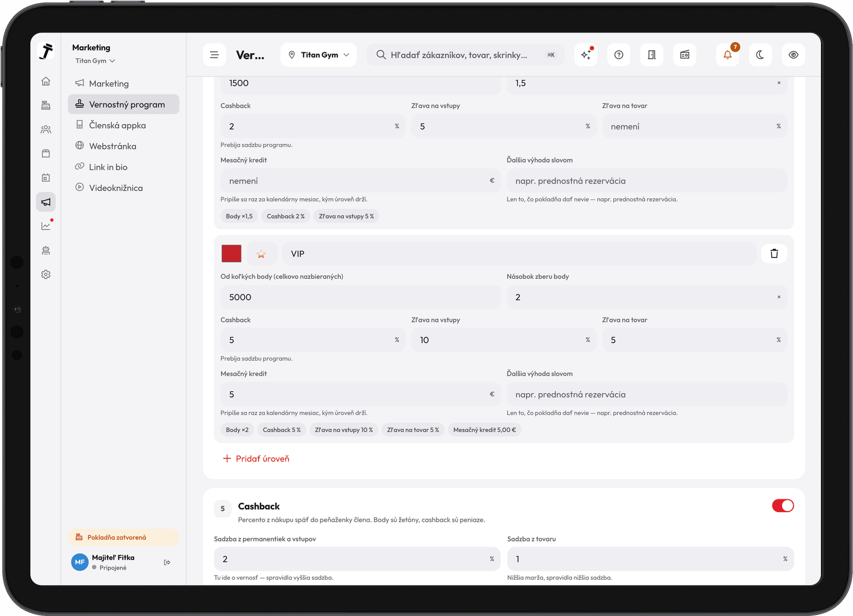The image size is (853, 616).
Task: Click the AI sparkle assistant icon
Action: pyautogui.click(x=586, y=55)
